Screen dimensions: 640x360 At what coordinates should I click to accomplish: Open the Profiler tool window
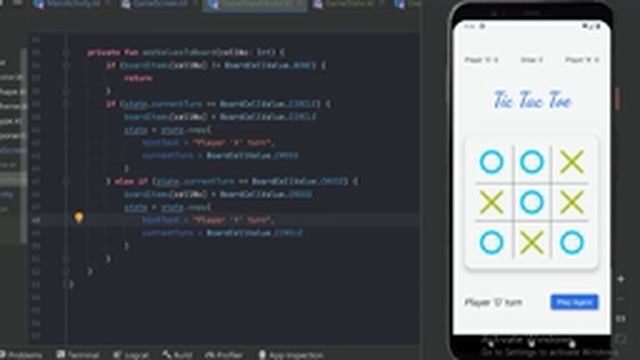click(224, 355)
